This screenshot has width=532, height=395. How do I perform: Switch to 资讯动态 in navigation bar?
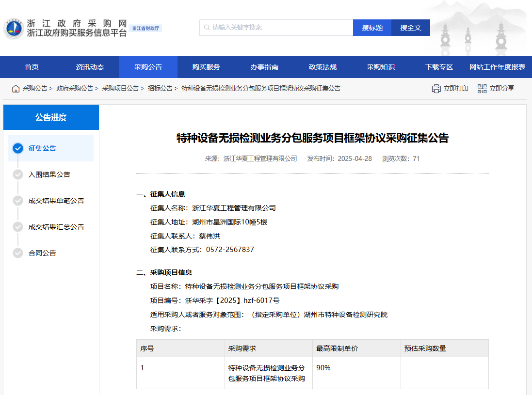point(90,67)
